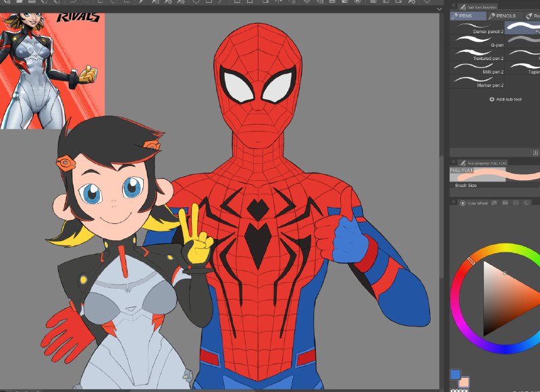540x392 pixels.
Task: Click the Brush Size label
Action: (x=466, y=185)
